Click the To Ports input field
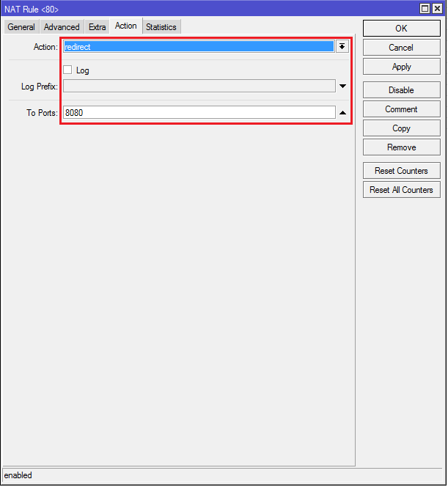The width and height of the screenshot is (448, 487). pos(199,113)
